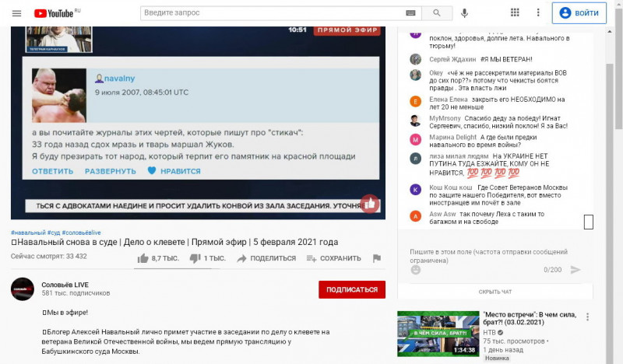Viewport: 623px width, 364px height.
Task: Hide chat with СКРЫТЬ ЧАТ
Action: [x=495, y=292]
